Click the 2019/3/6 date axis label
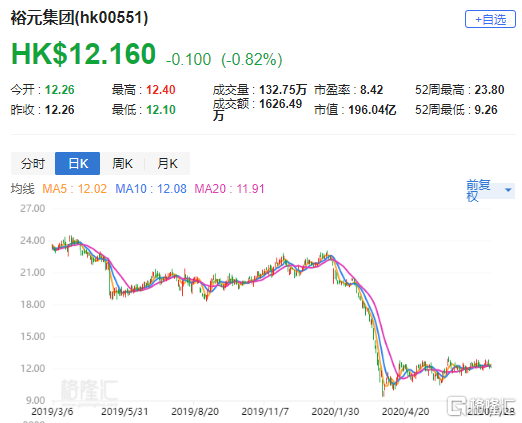The width and height of the screenshot is (522, 423). (52, 411)
